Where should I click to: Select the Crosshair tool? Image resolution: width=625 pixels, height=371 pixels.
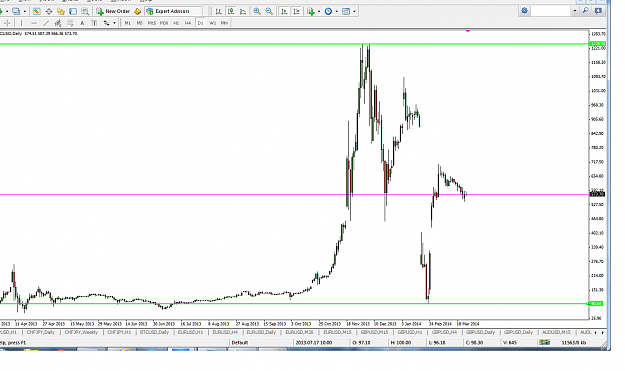click(7, 23)
